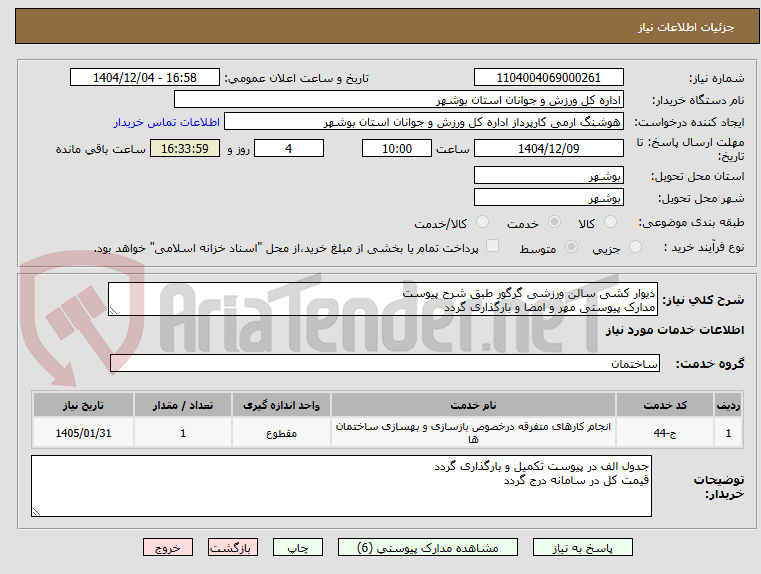Screen dimensions: 761x574
Task: Click the deadline date field 1404/12/09
Action: pyautogui.click(x=549, y=148)
